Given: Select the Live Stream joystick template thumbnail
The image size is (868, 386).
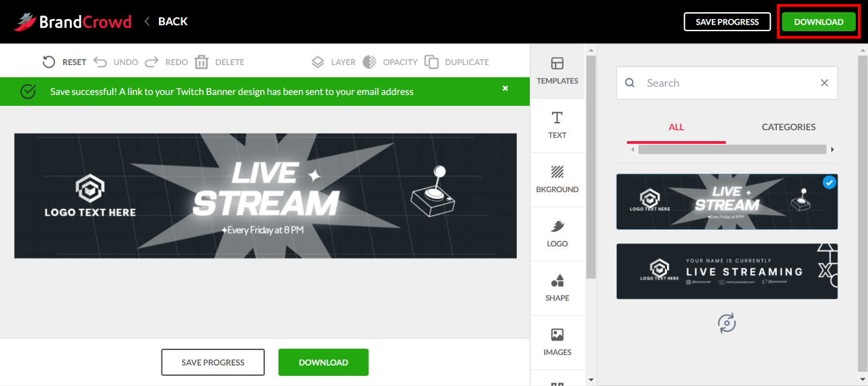Looking at the screenshot, I should coord(727,201).
